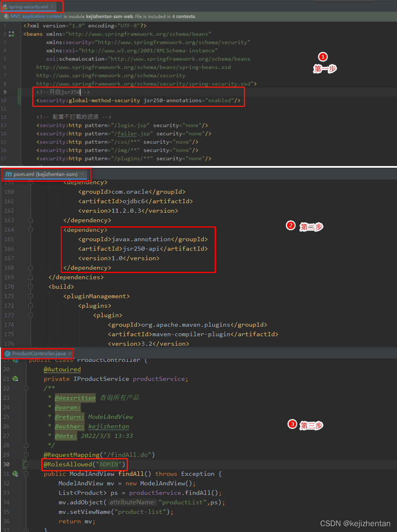Screen dimensions: 397x532
Task: Click the kejizhentan-ssm-web module name
Action: tap(110, 17)
